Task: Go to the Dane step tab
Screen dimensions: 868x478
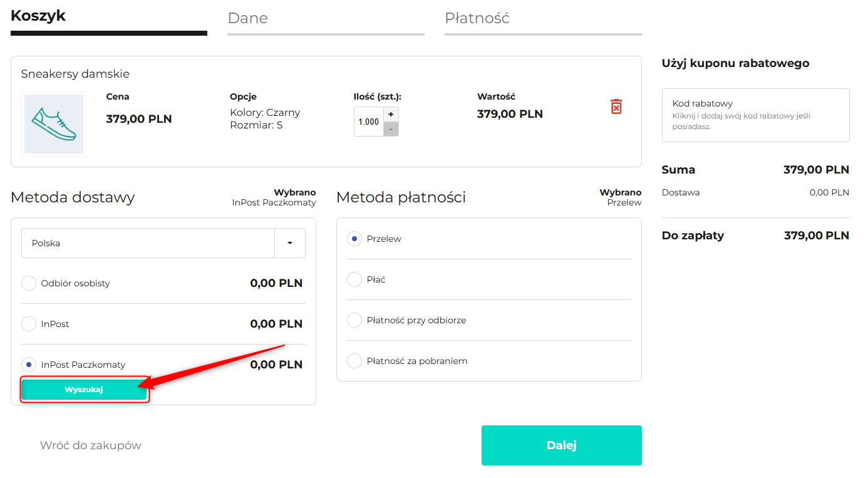Action: click(x=326, y=20)
